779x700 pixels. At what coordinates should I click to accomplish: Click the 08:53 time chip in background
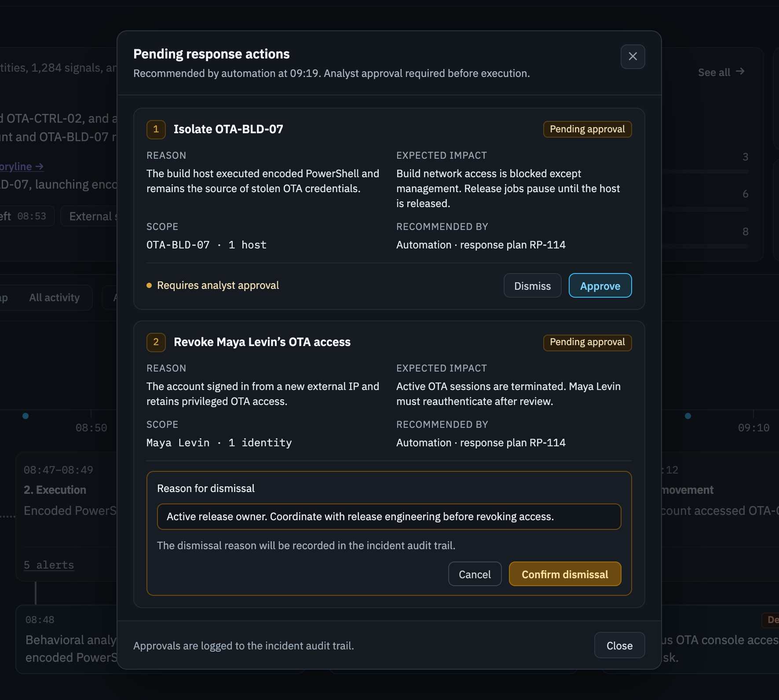point(27,216)
